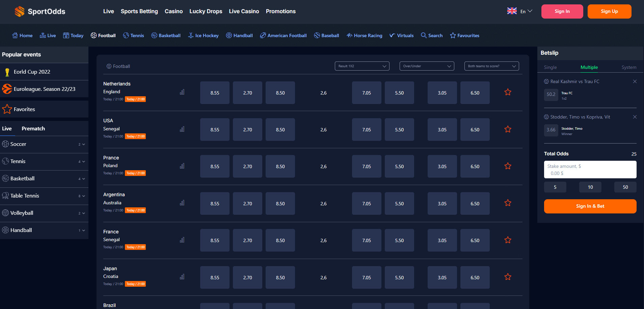Favourite the USA vs Senegal match
The height and width of the screenshot is (309, 644).
coord(508,129)
